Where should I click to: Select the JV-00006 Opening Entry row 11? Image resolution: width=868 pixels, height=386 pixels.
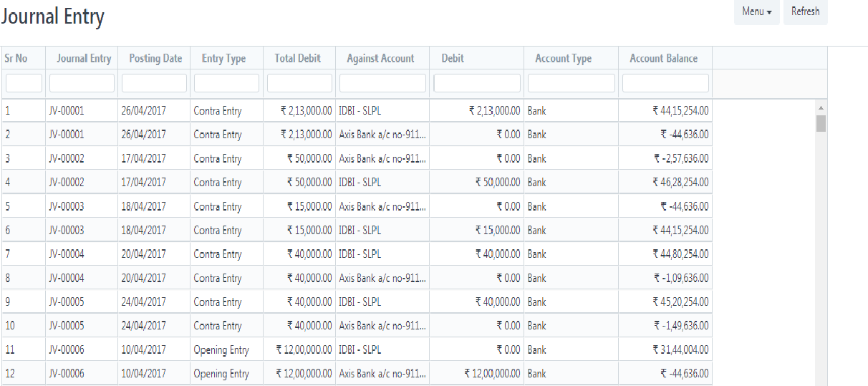point(357,349)
